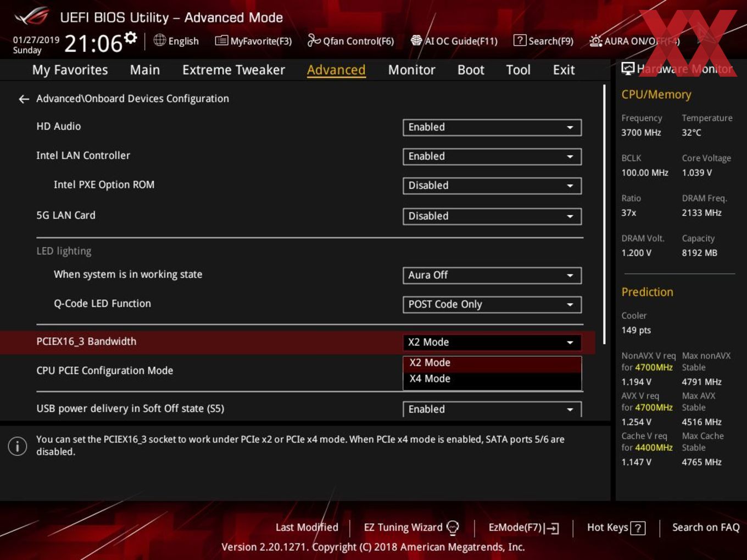Screen dimensions: 747x560
Task: Switch to Main tab
Action: (x=145, y=70)
